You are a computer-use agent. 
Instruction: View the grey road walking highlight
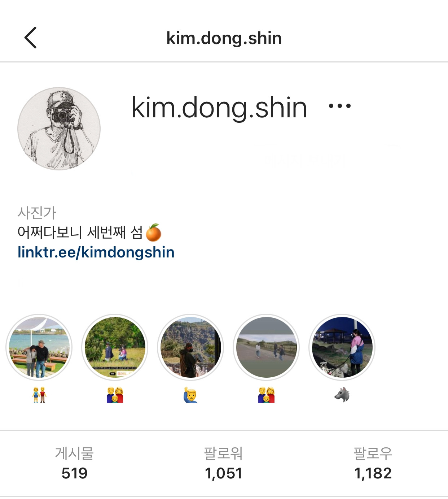tap(267, 347)
